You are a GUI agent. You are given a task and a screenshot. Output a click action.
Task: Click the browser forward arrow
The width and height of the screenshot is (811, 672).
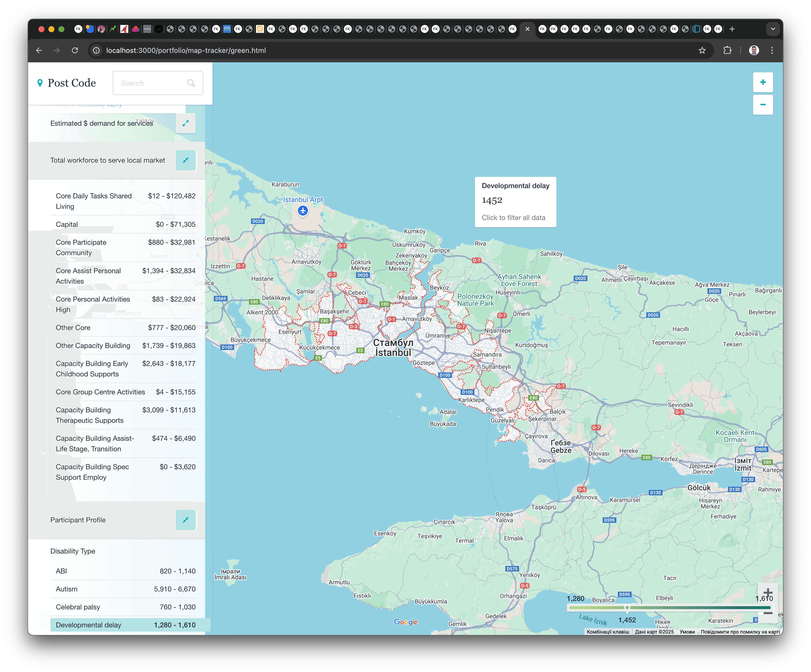click(x=57, y=51)
